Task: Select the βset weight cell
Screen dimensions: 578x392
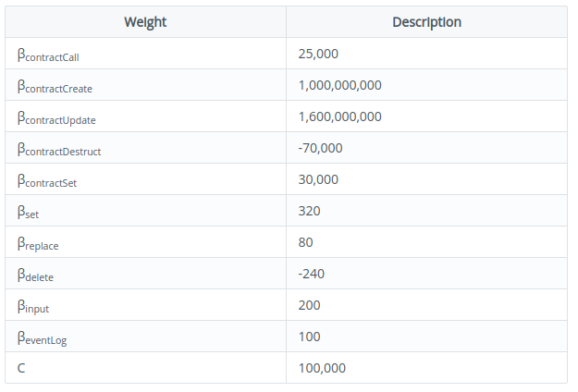Action: click(x=28, y=212)
